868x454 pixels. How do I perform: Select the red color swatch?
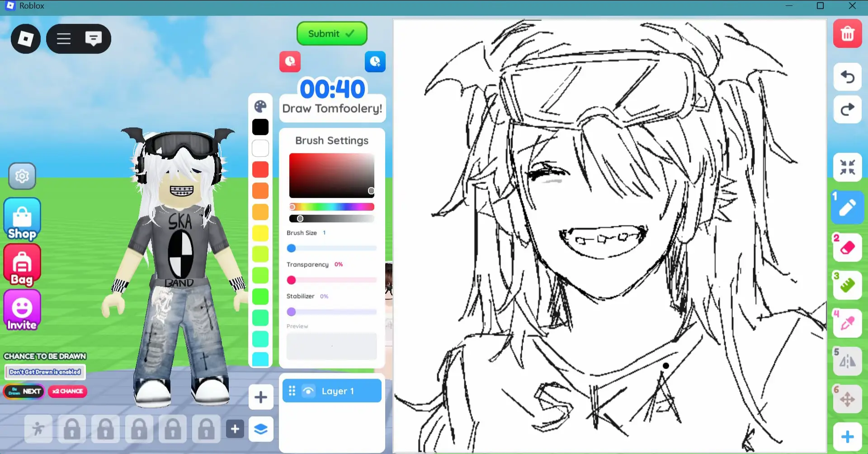coord(260,170)
